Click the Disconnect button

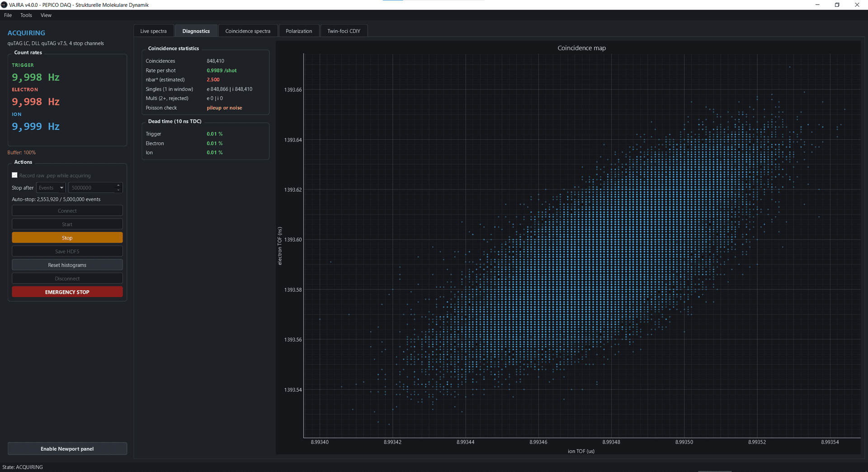pos(67,278)
